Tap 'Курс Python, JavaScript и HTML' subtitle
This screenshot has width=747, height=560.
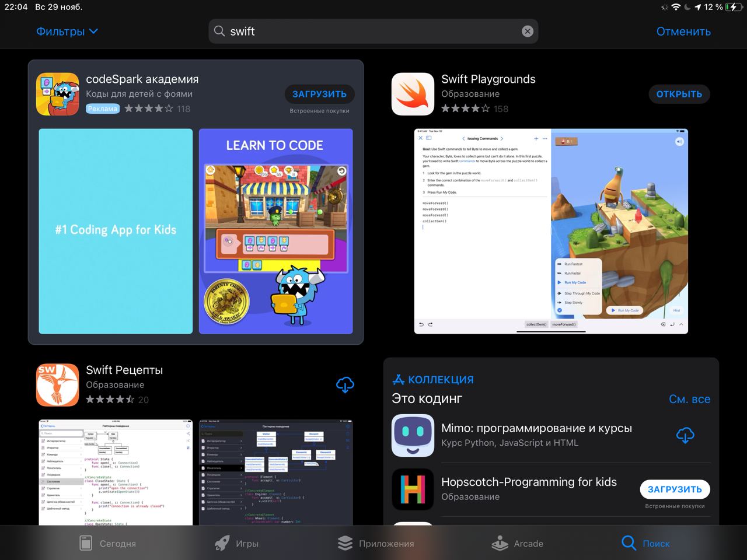510,443
